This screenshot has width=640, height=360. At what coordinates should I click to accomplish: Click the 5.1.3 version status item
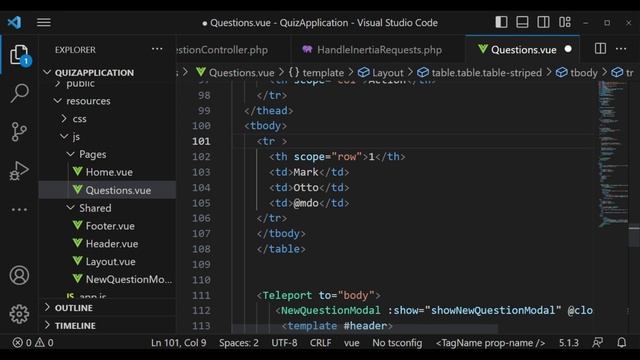click(x=569, y=343)
